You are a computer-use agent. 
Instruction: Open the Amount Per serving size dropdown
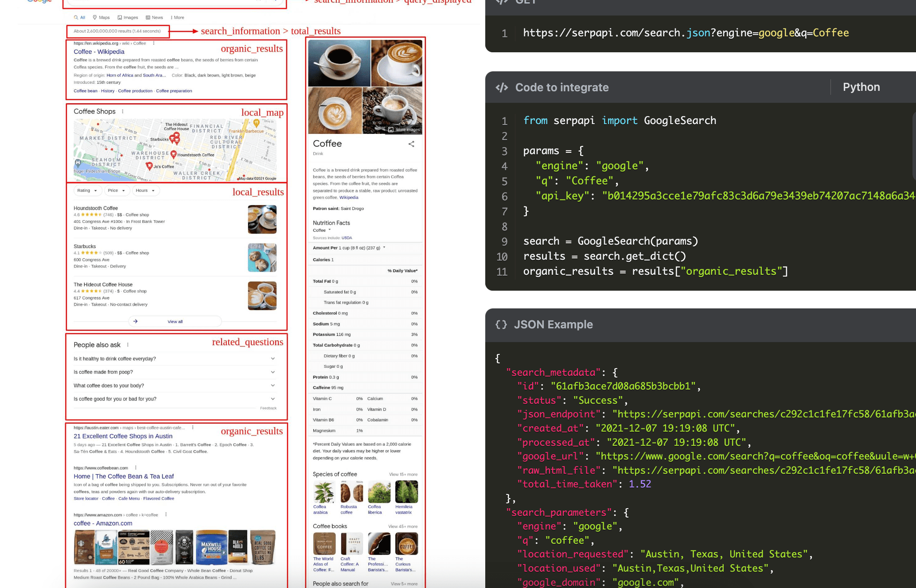pos(349,248)
